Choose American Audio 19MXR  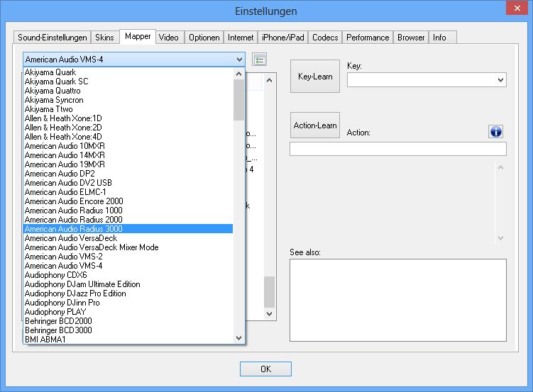128,164
